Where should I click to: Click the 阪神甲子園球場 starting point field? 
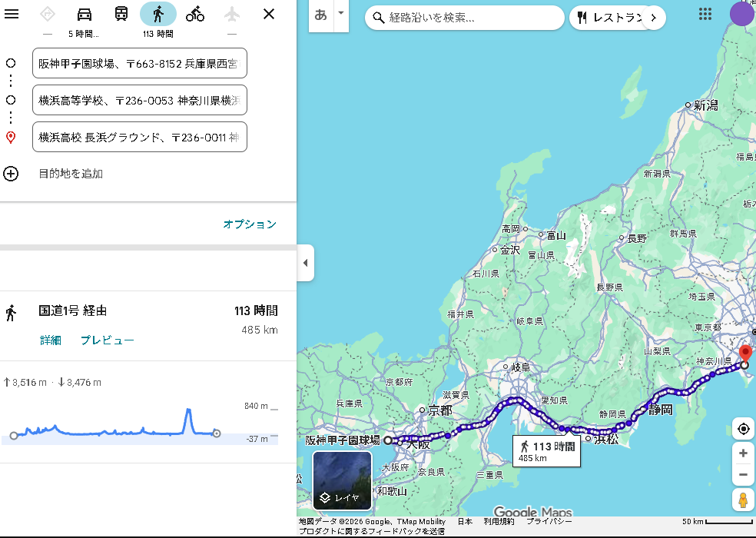coord(140,64)
